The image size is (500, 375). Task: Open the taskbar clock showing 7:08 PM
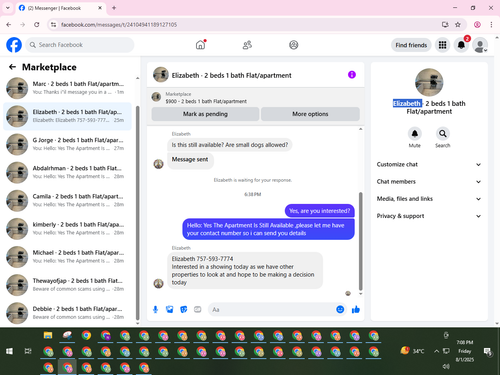[465, 351]
